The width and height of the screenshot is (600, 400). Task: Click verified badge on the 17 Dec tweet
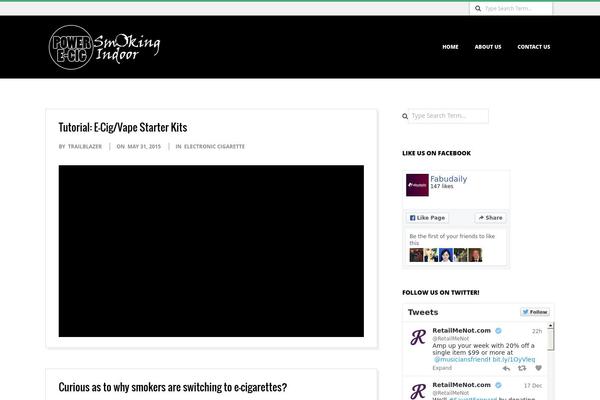coord(498,385)
